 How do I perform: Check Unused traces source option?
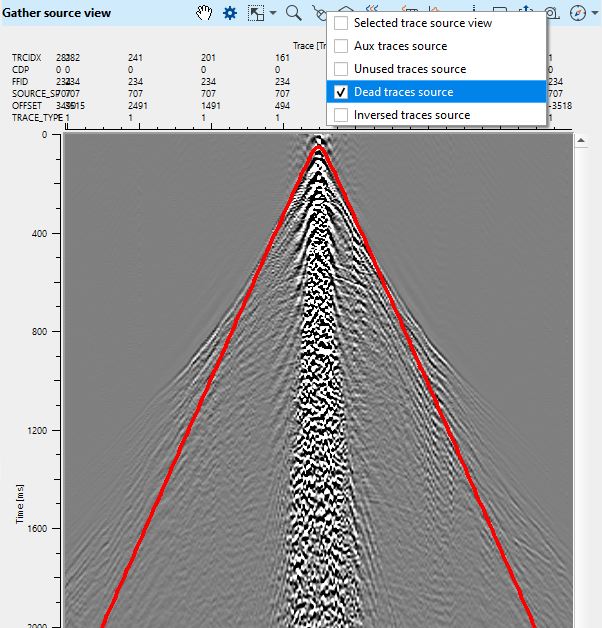click(437, 69)
